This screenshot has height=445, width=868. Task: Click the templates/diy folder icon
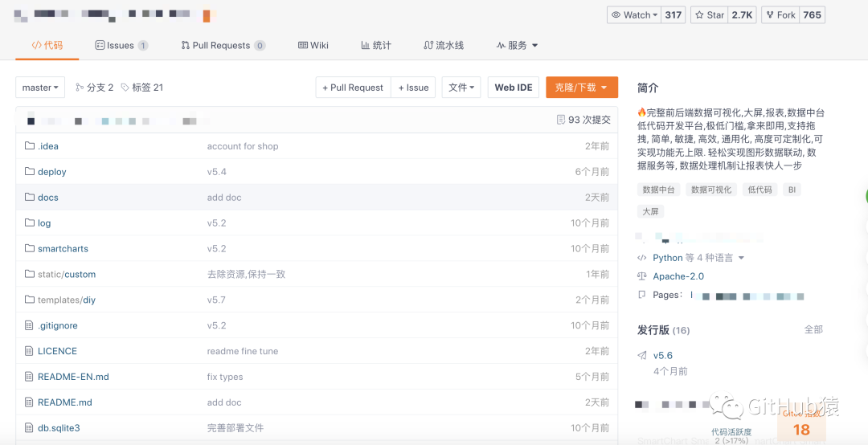[x=30, y=300]
